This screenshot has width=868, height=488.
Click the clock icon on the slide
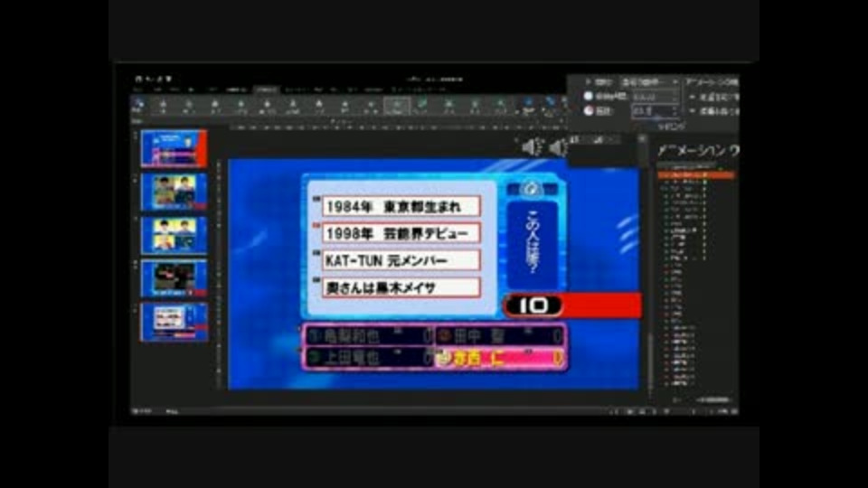[532, 189]
